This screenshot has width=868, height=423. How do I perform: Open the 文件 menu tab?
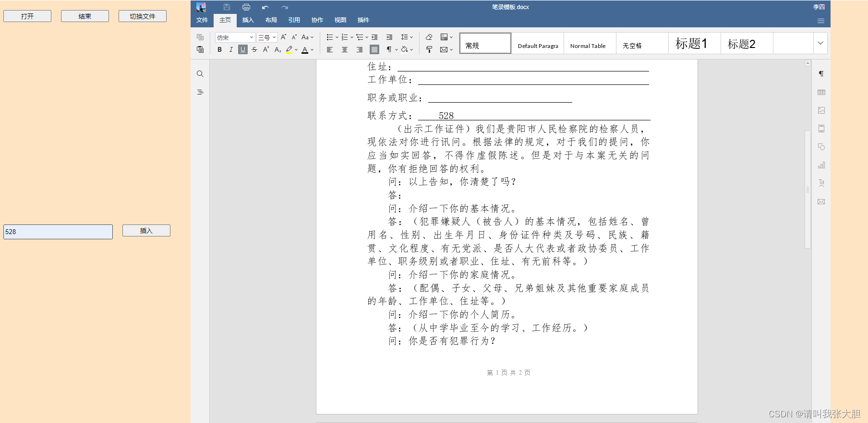pyautogui.click(x=202, y=20)
